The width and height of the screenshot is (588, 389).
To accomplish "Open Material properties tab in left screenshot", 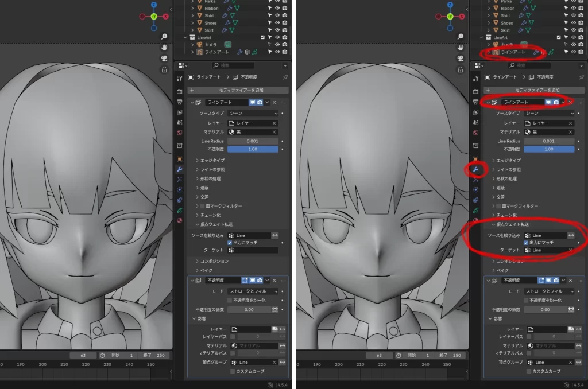I will pyautogui.click(x=180, y=220).
